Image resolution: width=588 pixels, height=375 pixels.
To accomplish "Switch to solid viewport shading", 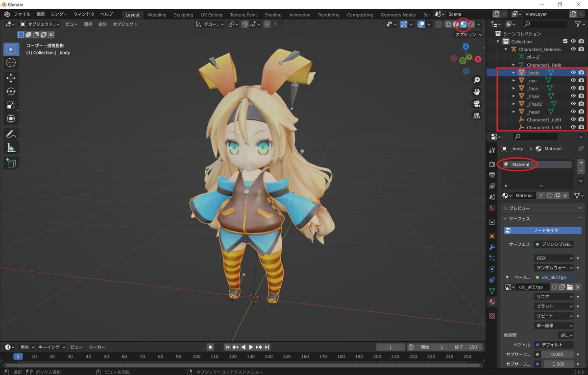I will point(456,24).
